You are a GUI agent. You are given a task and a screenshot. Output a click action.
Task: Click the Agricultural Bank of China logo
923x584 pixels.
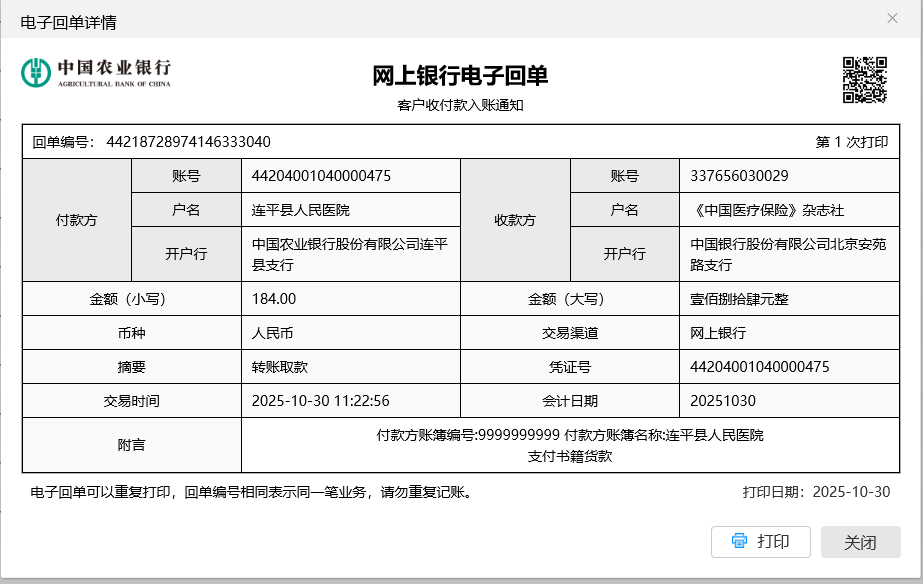pos(97,72)
